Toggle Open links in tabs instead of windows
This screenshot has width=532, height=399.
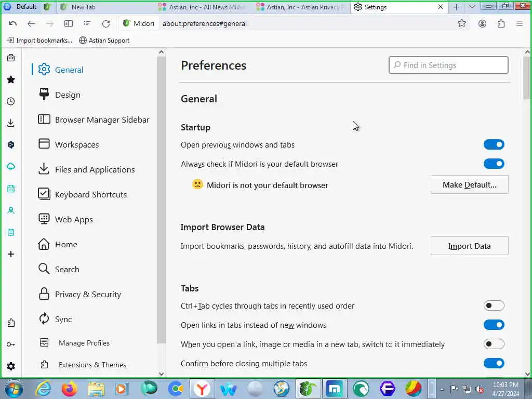494,325
